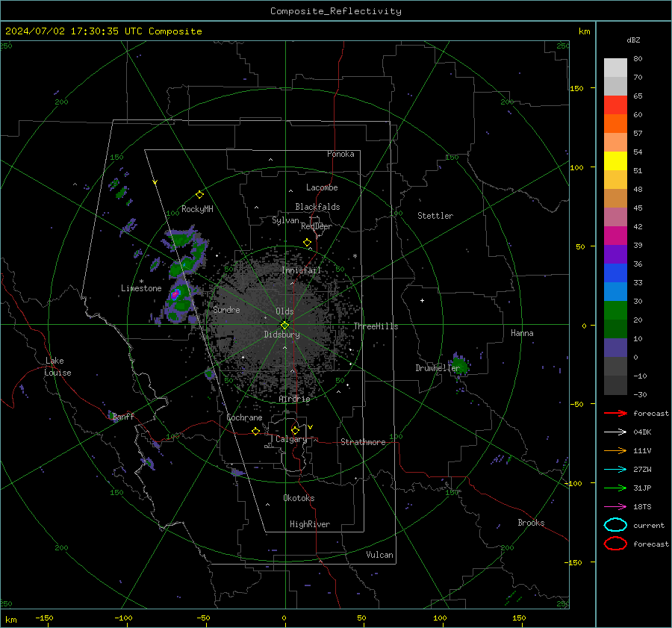Click the yellow diamond marker near RedDeer
Viewport: 672px width, 628px height.
[x=307, y=243]
